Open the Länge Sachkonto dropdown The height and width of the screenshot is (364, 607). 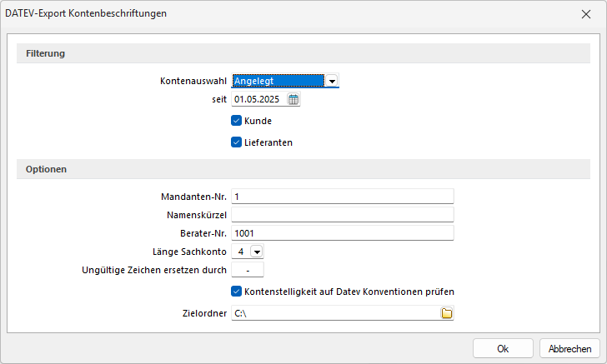257,252
